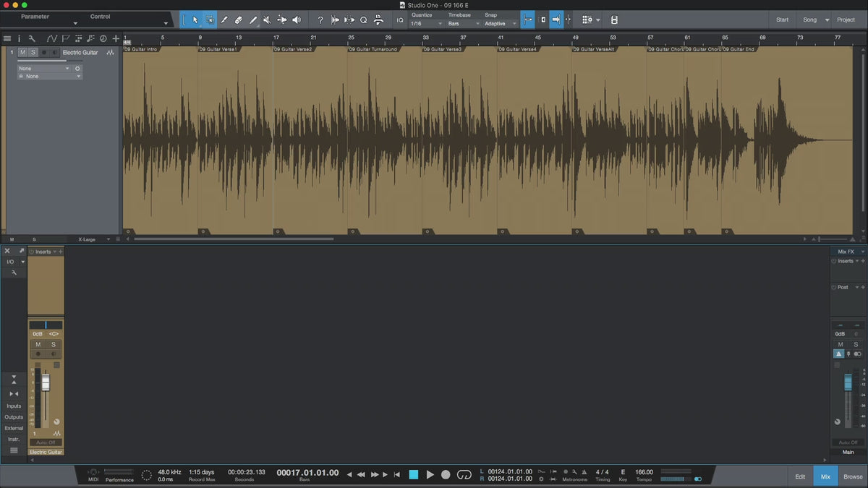This screenshot has width=868, height=488.
Task: Switch to the Edit tab
Action: pyautogui.click(x=800, y=476)
